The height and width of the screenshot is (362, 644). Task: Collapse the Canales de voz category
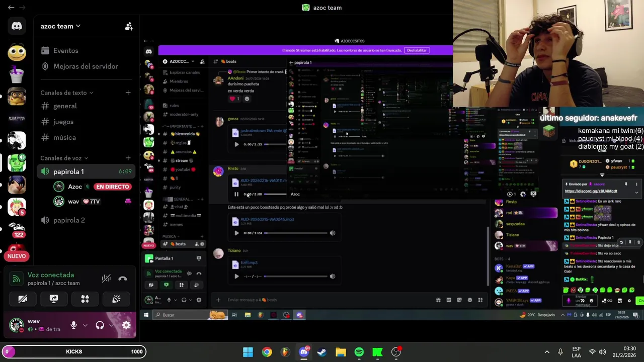point(64,158)
